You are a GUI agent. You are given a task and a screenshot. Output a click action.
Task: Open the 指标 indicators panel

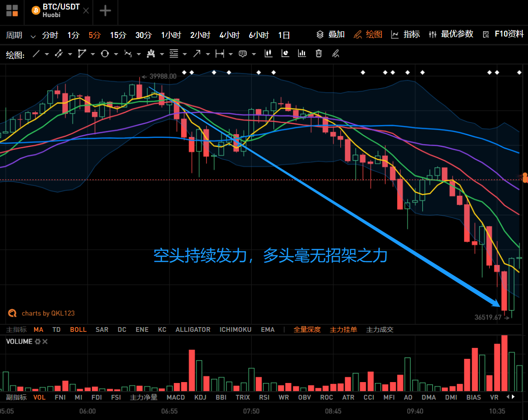click(x=405, y=34)
